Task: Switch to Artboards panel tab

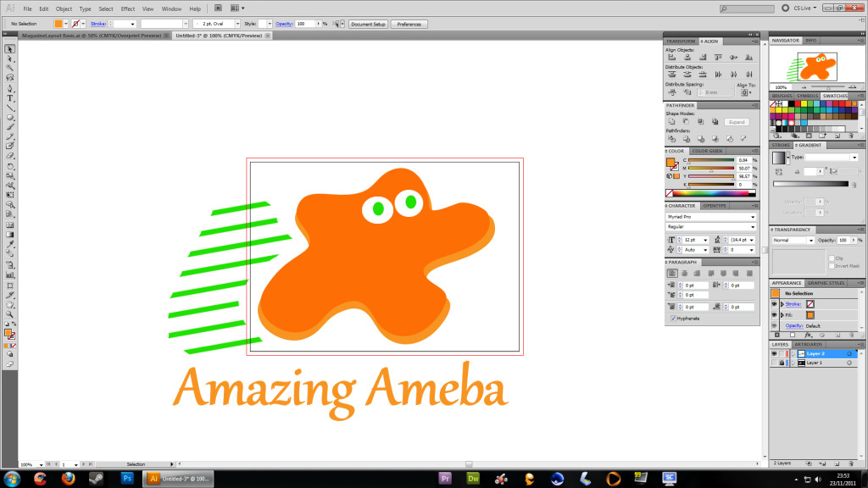Action: tap(808, 345)
